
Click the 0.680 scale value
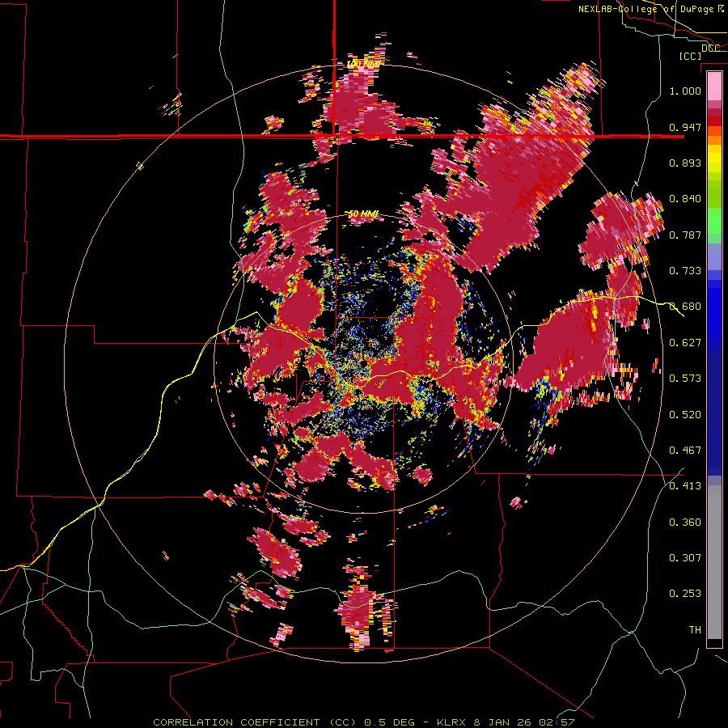685,307
